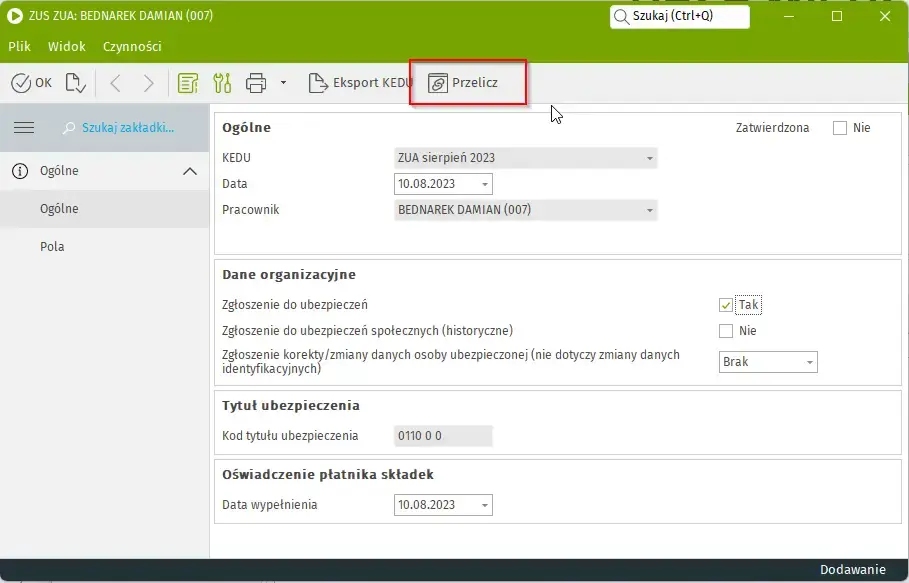Screen dimensions: 909x583
Task: Click the save document icon beside OK
Action: click(76, 83)
